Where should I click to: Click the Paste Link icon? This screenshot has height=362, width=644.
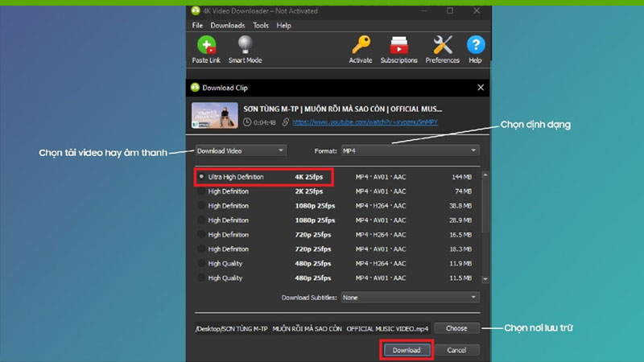206,46
